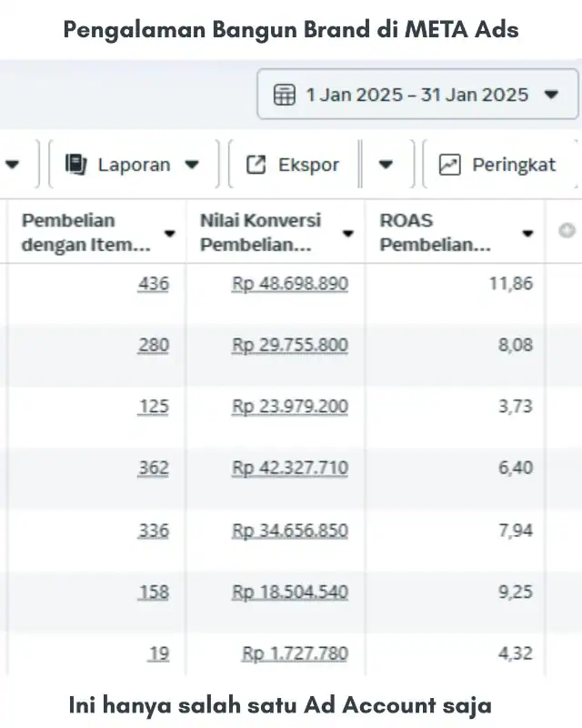Open sort dropdown on Nilai Konversi Pembelian column

pyautogui.click(x=347, y=232)
